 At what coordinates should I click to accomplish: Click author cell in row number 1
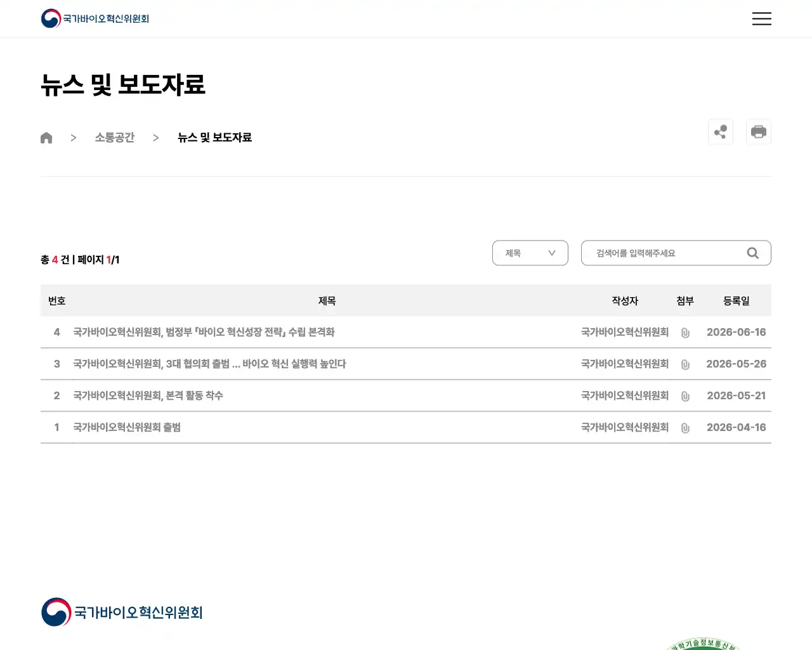[x=625, y=427]
